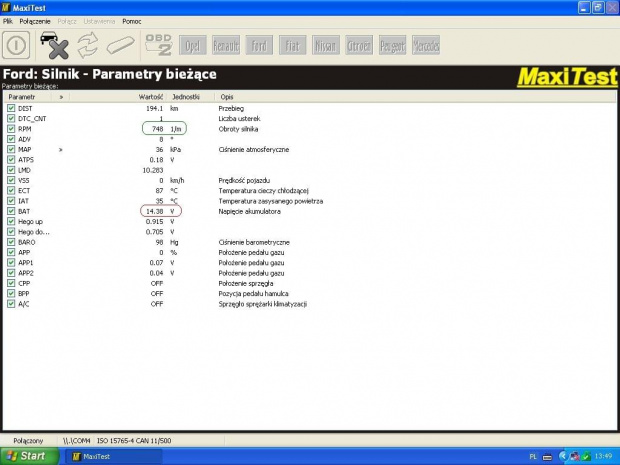The height and width of the screenshot is (465, 620).
Task: Choose the Fiat brand button
Action: point(292,45)
